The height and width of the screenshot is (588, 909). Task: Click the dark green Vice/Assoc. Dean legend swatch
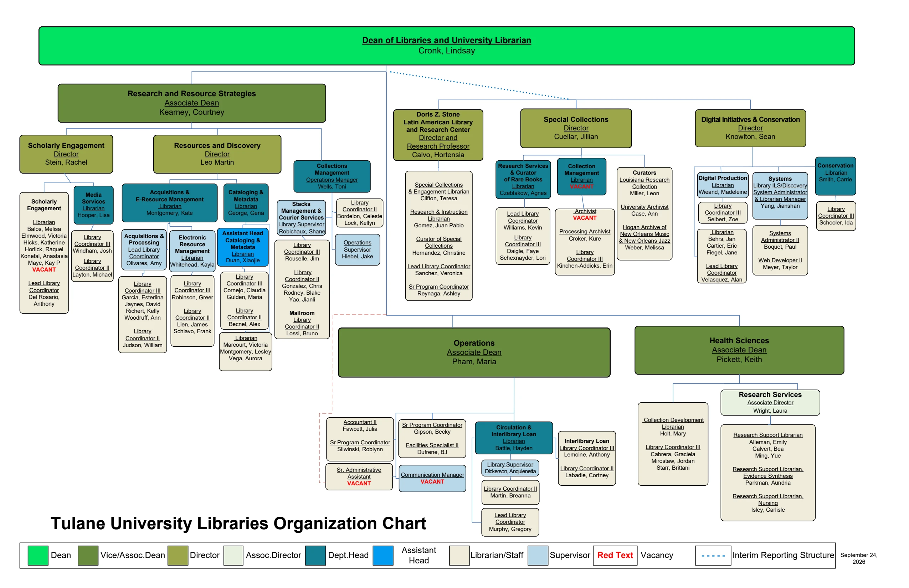pyautogui.click(x=88, y=555)
